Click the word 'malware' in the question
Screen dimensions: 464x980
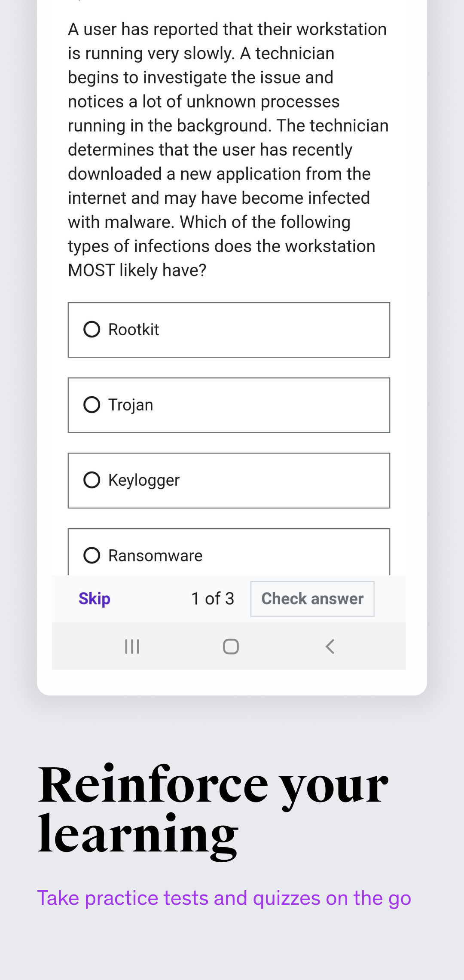tap(139, 222)
